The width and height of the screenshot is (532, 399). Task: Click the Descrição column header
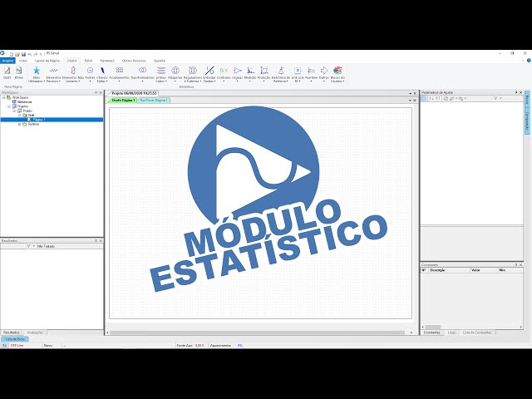click(449, 270)
